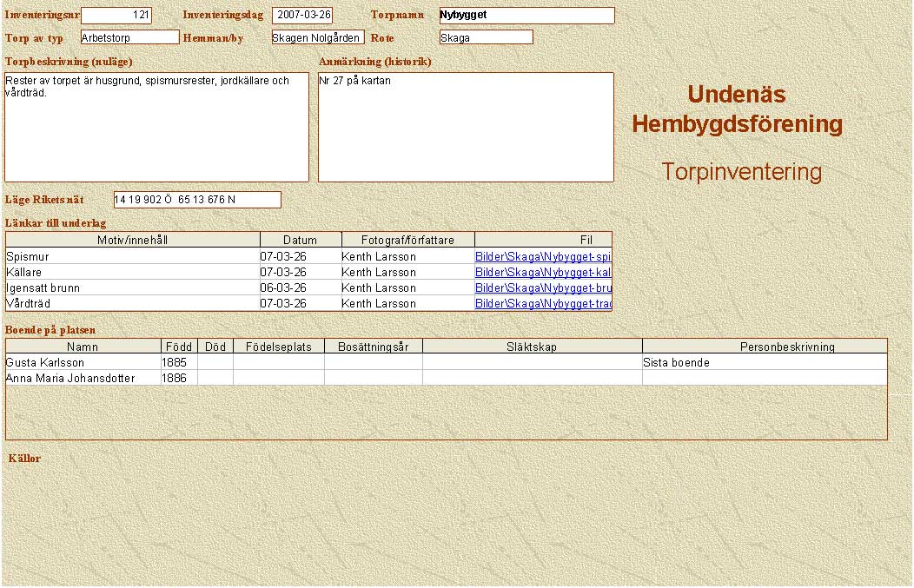Edit the Torp av typ field
Viewport: 914px width, 588px height.
(x=129, y=37)
